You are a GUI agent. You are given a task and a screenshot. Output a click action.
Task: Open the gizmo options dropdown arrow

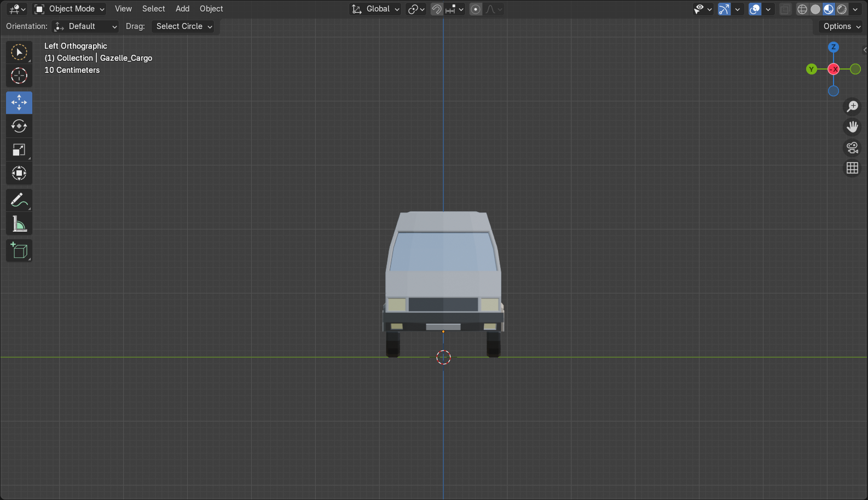pos(738,9)
